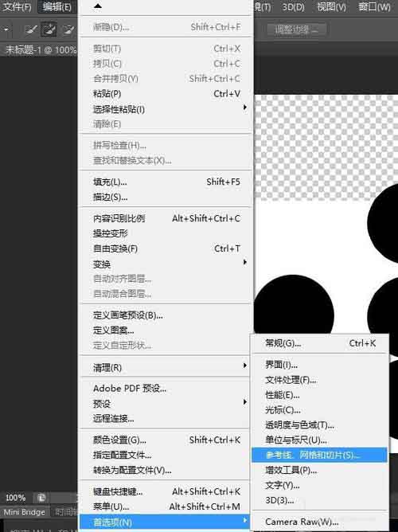This screenshot has width=398, height=532.
Task: Open the 文件(F) menu
Action: [17, 7]
